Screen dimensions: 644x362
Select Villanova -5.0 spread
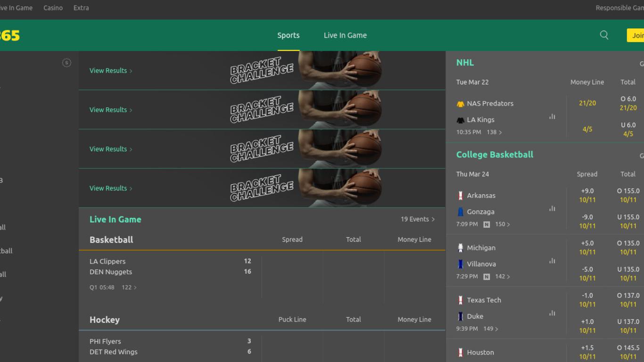[x=587, y=273]
